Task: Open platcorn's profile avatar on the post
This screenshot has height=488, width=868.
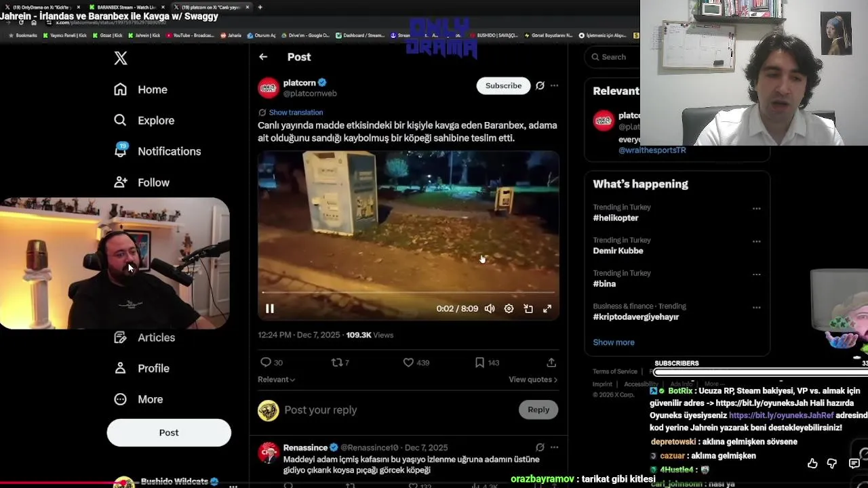Action: tap(269, 87)
